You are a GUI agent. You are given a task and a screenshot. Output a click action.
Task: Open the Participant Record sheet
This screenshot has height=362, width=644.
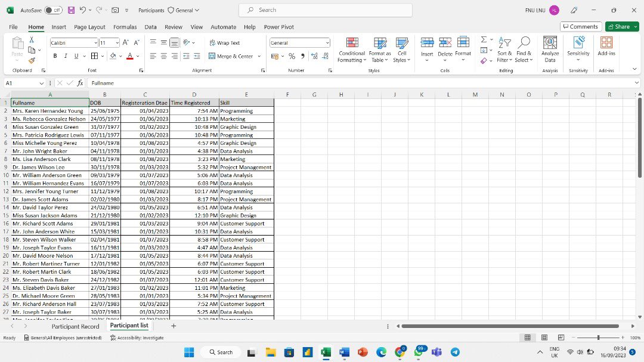[76, 326]
